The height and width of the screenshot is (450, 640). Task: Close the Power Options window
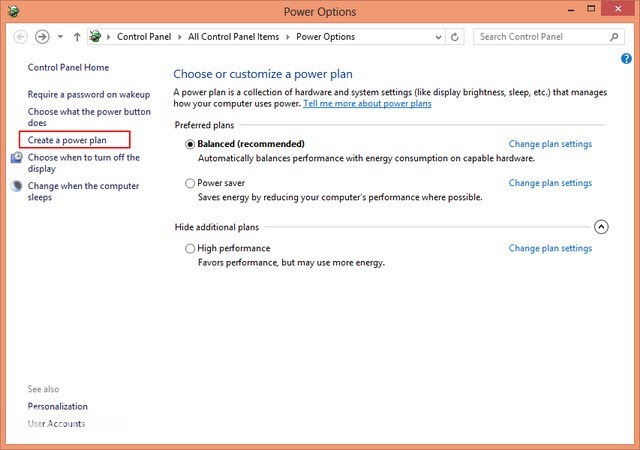point(618,9)
